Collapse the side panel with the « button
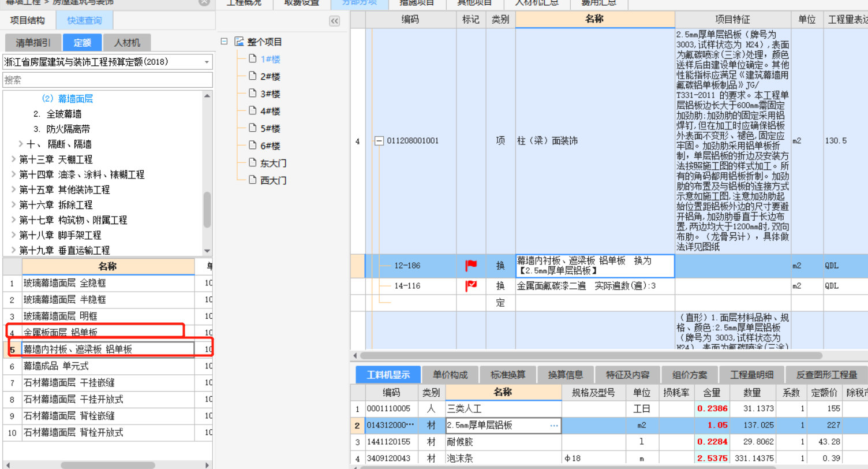 tap(334, 21)
